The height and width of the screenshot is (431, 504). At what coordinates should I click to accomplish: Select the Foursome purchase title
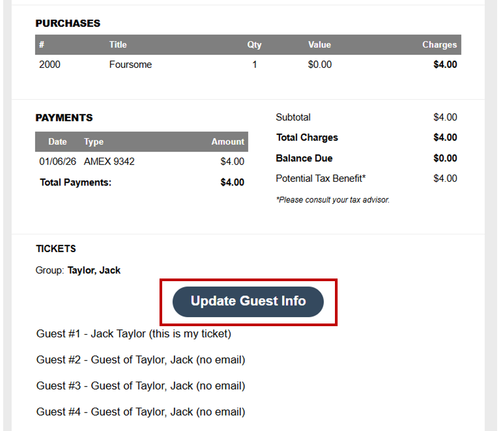(x=130, y=65)
